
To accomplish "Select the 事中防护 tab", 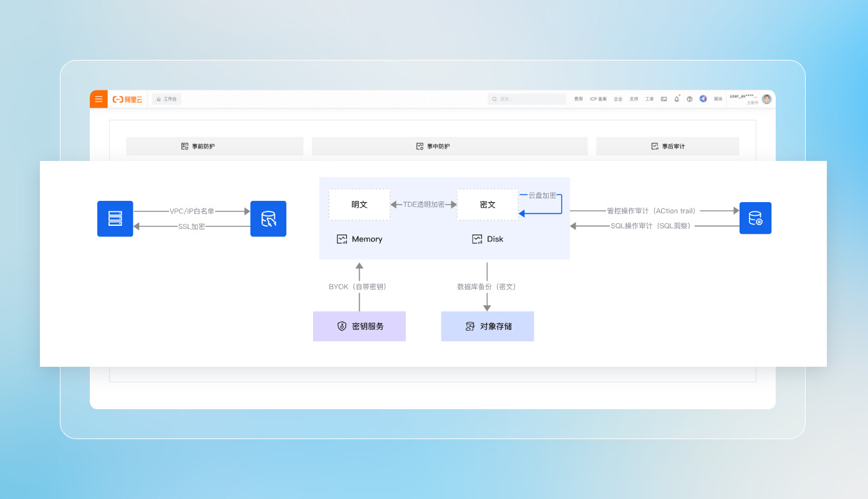I will pos(450,147).
